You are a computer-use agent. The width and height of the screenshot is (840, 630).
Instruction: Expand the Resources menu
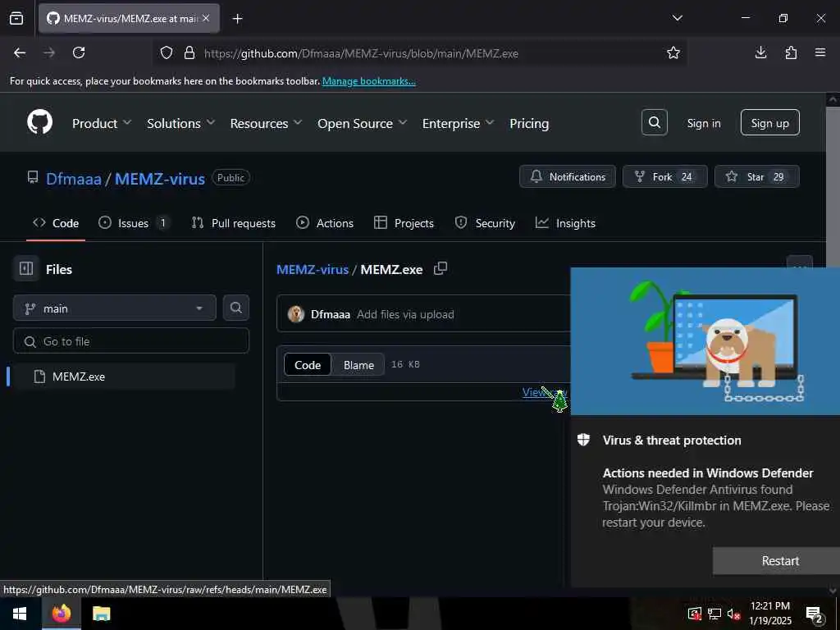(266, 123)
